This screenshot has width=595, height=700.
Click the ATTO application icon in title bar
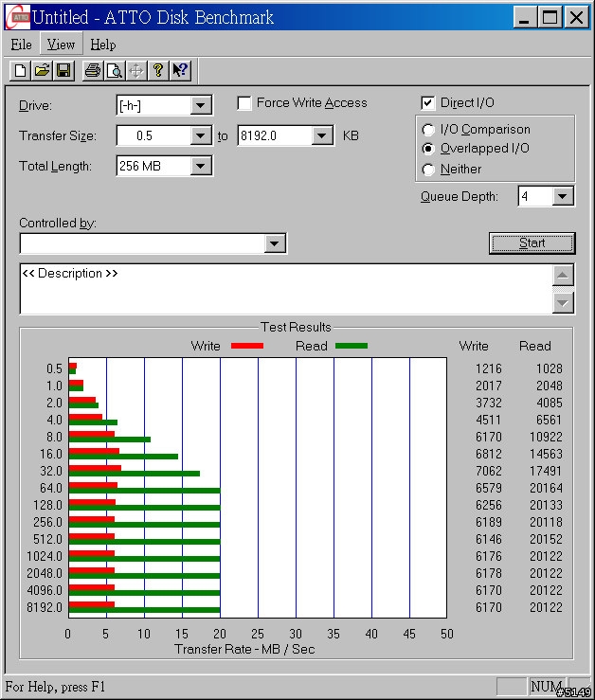click(18, 17)
